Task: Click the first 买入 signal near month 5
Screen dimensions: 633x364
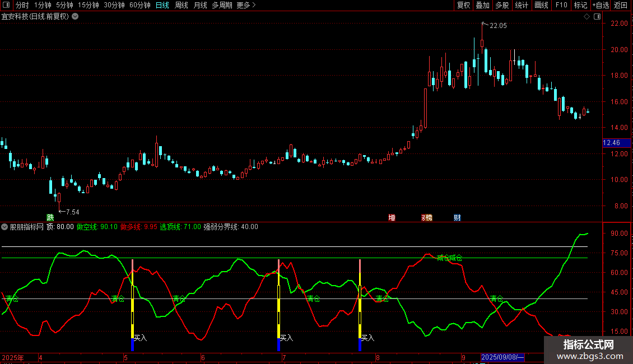Action: (x=140, y=338)
